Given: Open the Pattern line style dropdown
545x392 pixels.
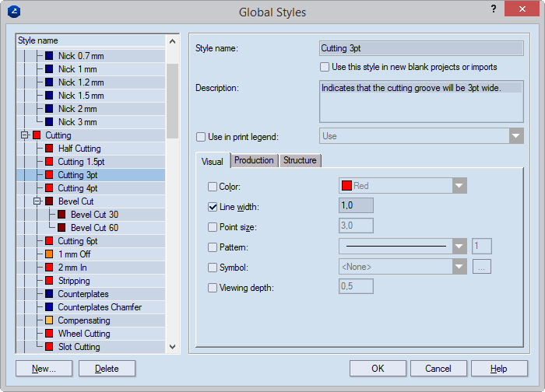Looking at the screenshot, I should point(459,247).
